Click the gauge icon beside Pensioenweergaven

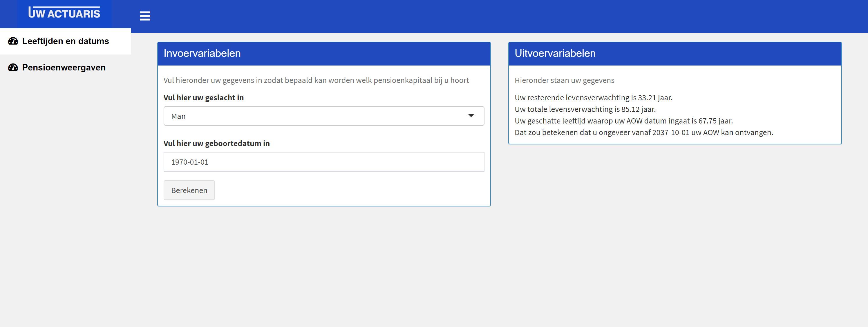click(x=13, y=67)
